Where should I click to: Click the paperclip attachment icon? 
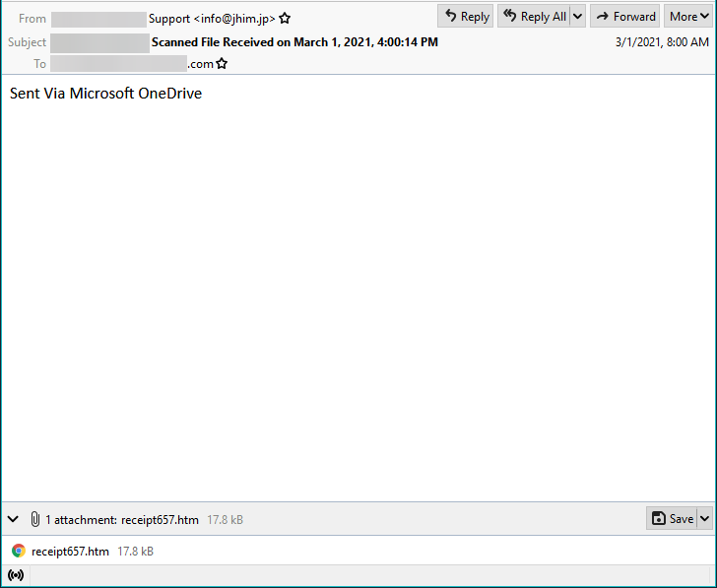[x=34, y=519]
